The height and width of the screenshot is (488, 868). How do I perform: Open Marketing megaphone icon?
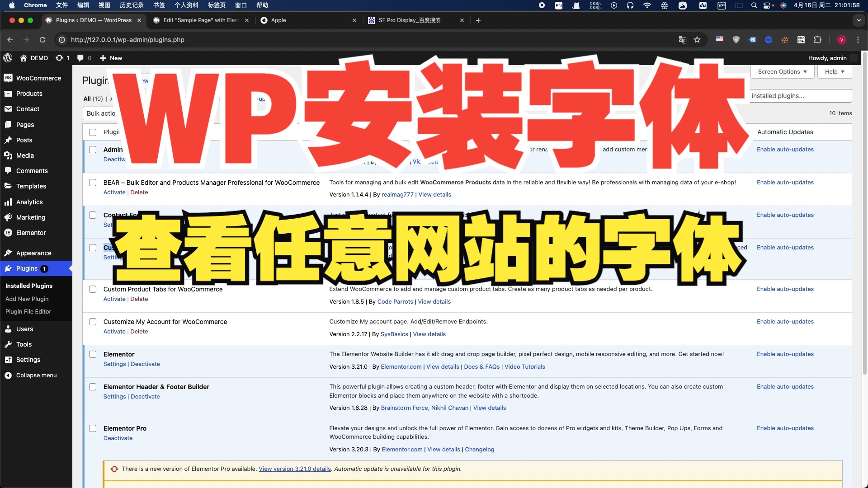pos(8,217)
